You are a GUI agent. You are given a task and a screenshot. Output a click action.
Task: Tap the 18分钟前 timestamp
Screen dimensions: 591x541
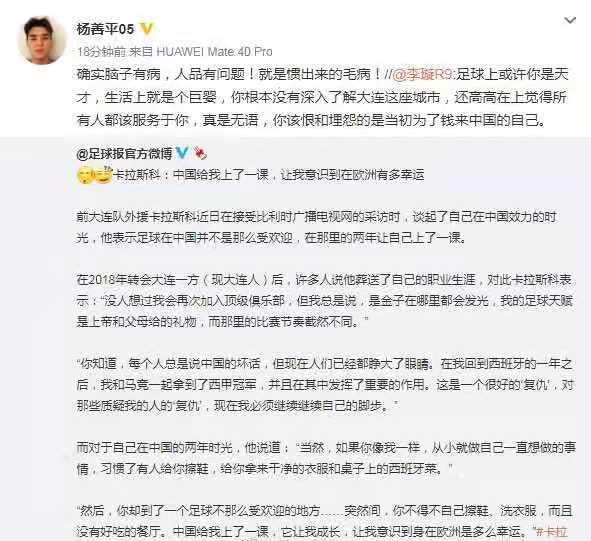click(101, 51)
